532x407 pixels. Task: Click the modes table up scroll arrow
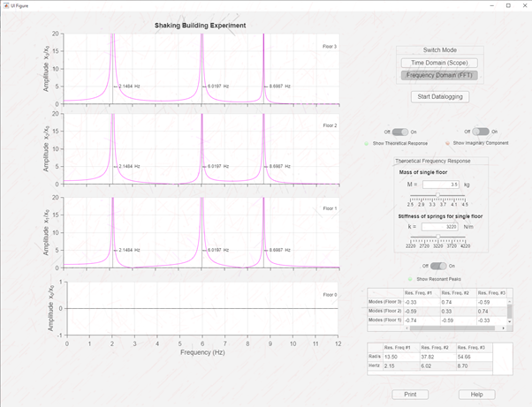click(x=510, y=301)
